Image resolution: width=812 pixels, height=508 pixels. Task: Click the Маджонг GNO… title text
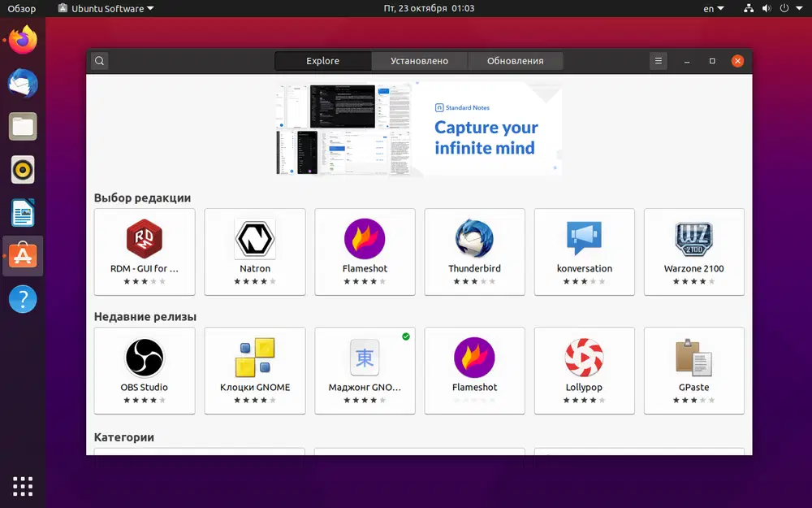pos(365,387)
